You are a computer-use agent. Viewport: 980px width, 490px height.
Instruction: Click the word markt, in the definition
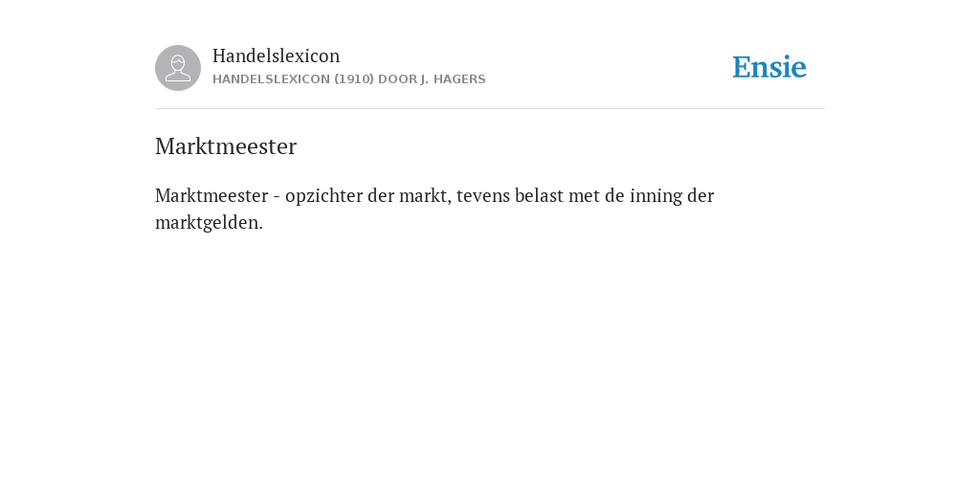pos(425,195)
